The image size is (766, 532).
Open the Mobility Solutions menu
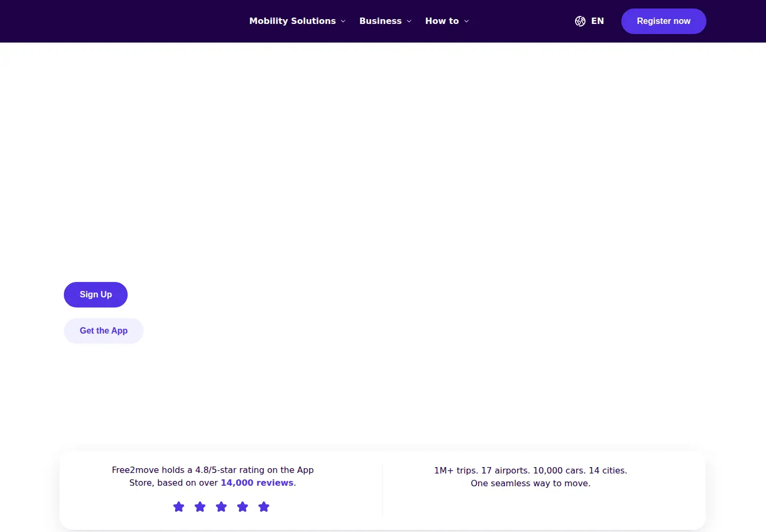pyautogui.click(x=297, y=21)
